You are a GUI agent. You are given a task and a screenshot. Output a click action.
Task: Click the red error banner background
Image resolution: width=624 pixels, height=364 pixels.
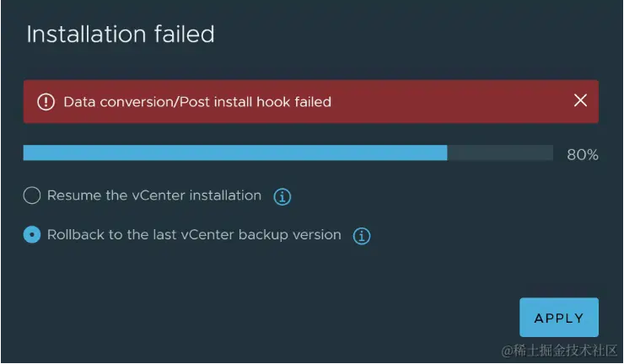[x=455, y=102]
